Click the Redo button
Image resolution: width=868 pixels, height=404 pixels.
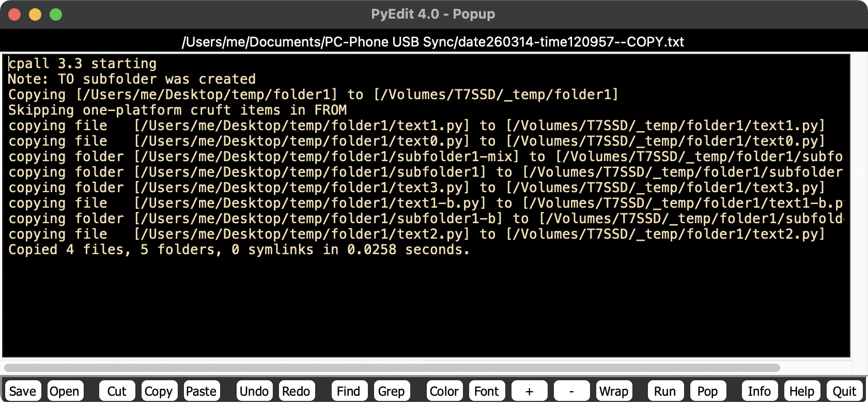tap(296, 391)
